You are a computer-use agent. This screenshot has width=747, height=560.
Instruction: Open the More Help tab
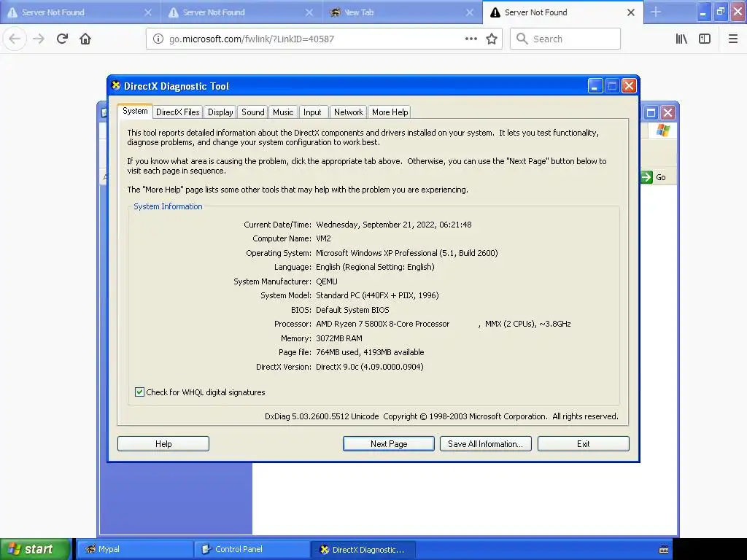pos(390,112)
